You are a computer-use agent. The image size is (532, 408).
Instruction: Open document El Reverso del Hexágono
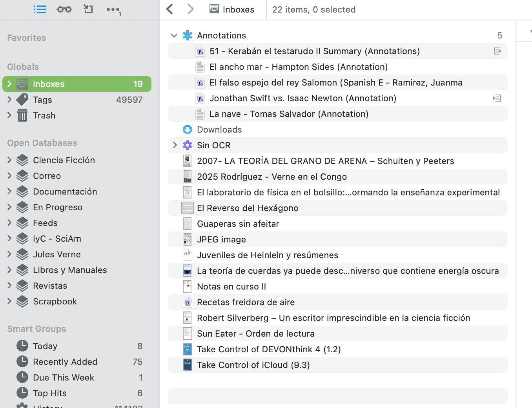(247, 208)
